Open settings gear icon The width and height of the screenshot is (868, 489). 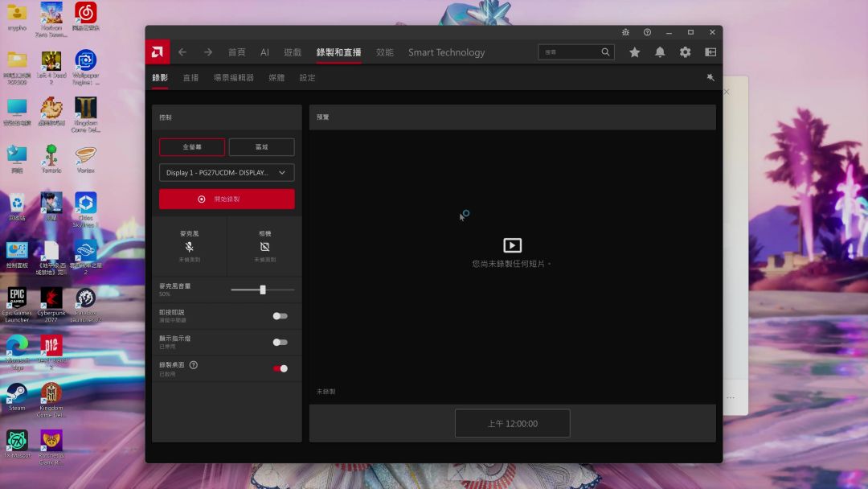pyautogui.click(x=685, y=52)
